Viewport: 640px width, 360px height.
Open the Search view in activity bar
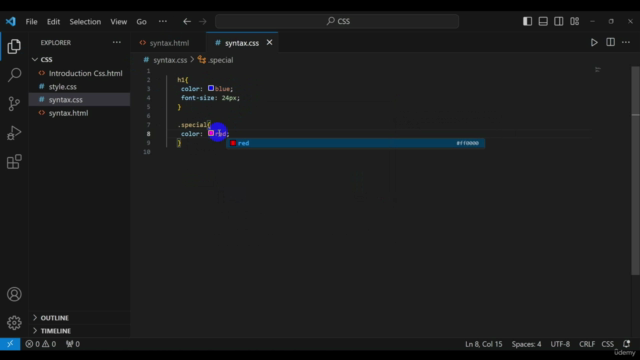14,75
